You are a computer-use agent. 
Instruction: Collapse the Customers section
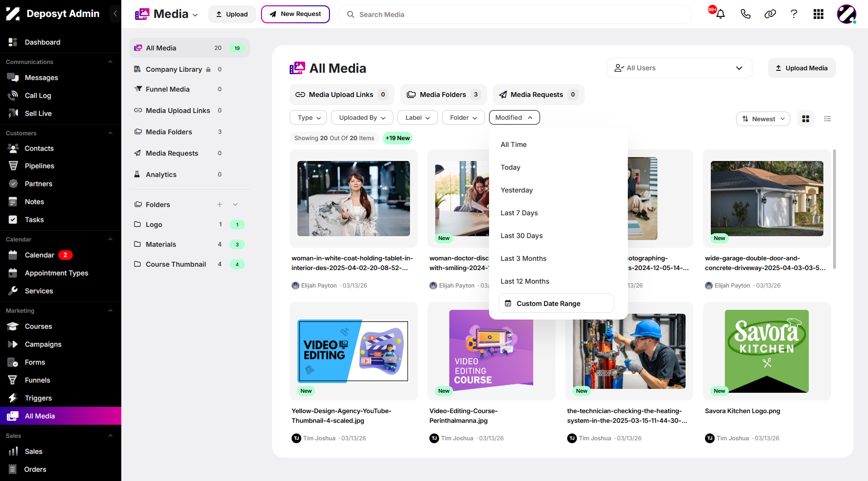[110, 133]
